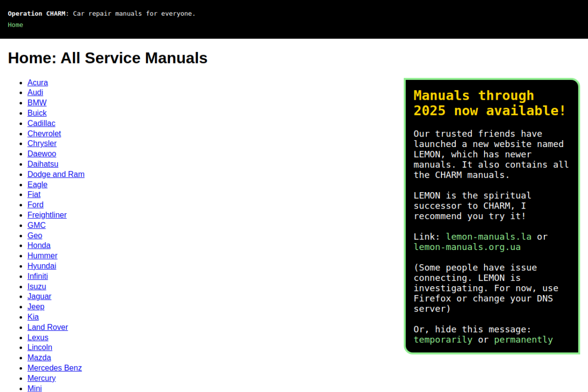Select the Mercedes Benz link

[x=54, y=368]
